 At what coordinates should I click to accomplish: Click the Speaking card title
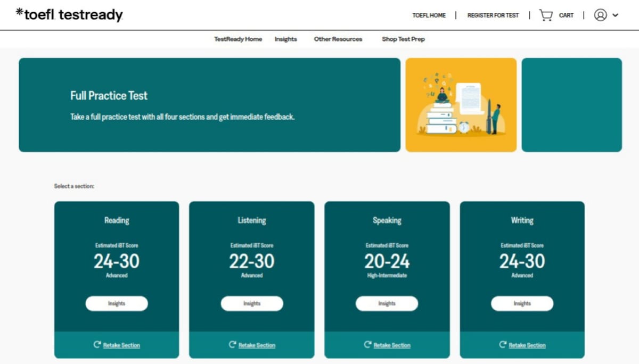coord(387,220)
